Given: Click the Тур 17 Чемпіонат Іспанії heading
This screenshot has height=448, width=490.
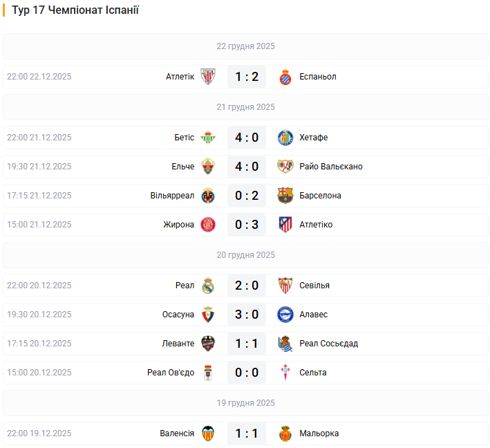Looking at the screenshot, I should 75,10.
